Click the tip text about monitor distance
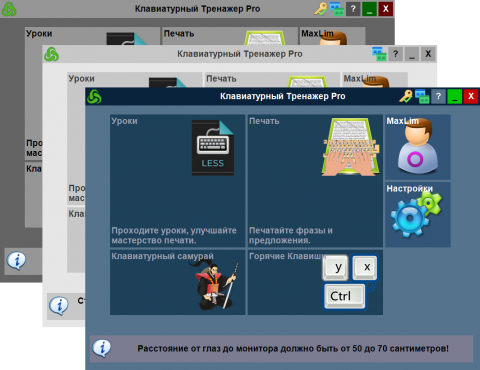 (x=293, y=349)
